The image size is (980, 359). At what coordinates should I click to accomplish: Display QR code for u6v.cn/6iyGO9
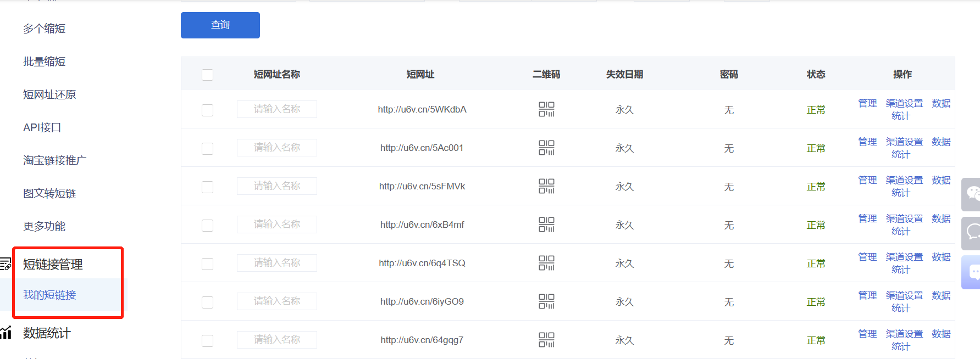tap(546, 301)
